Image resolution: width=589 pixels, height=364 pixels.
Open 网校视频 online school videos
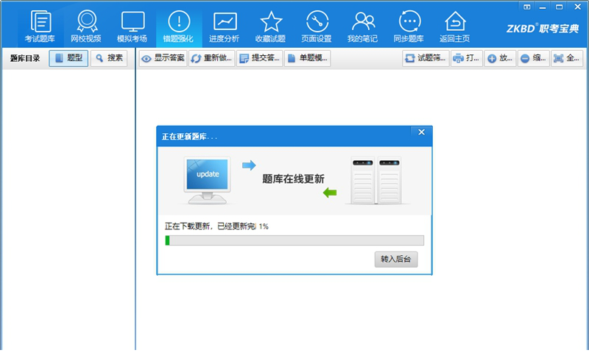click(x=86, y=26)
